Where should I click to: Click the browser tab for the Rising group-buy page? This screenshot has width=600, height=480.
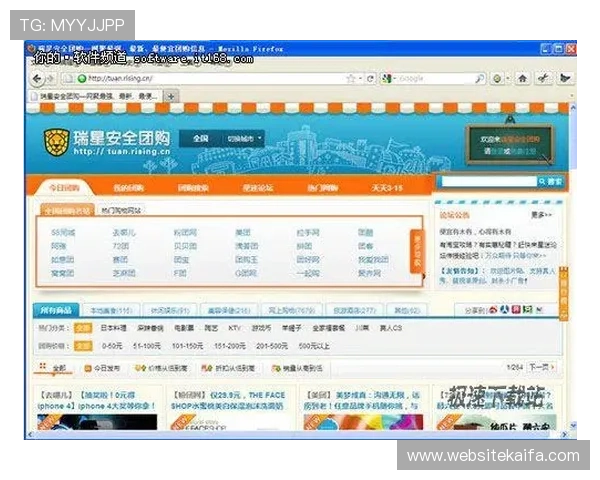coord(96,96)
